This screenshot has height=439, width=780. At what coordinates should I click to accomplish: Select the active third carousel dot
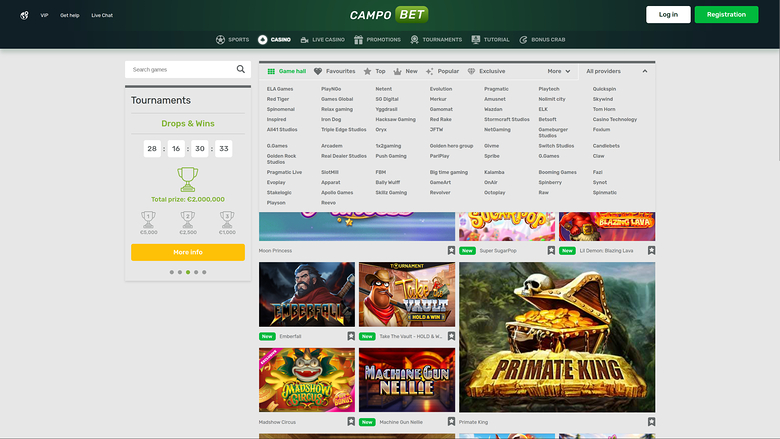tap(188, 272)
